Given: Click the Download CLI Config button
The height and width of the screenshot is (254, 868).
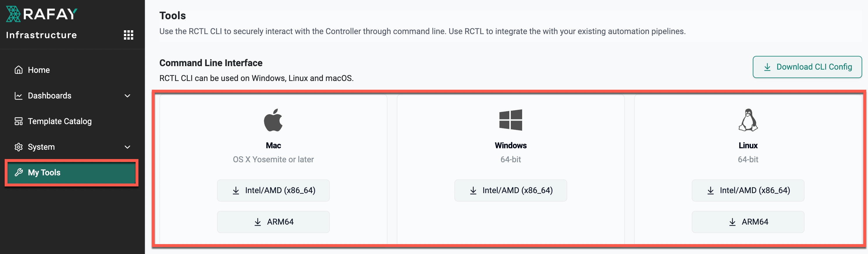Looking at the screenshot, I should (x=807, y=67).
